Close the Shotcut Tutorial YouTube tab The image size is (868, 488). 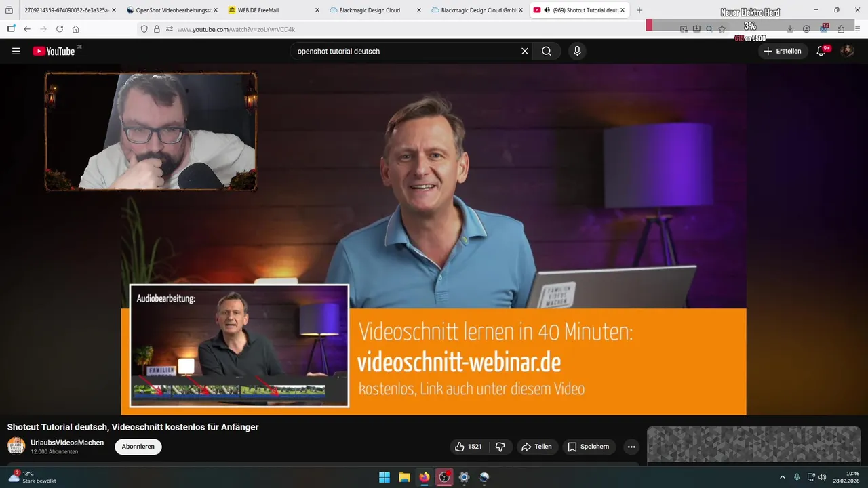[623, 10]
